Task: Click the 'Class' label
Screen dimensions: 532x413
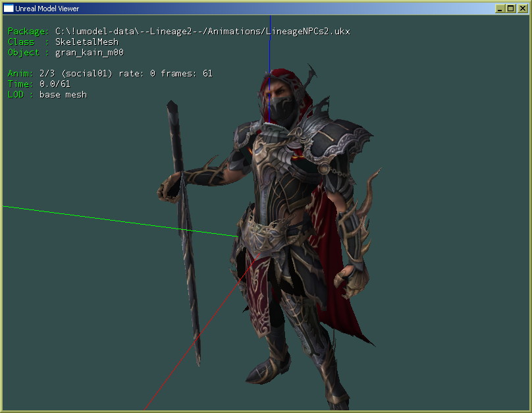Action: click(x=21, y=41)
